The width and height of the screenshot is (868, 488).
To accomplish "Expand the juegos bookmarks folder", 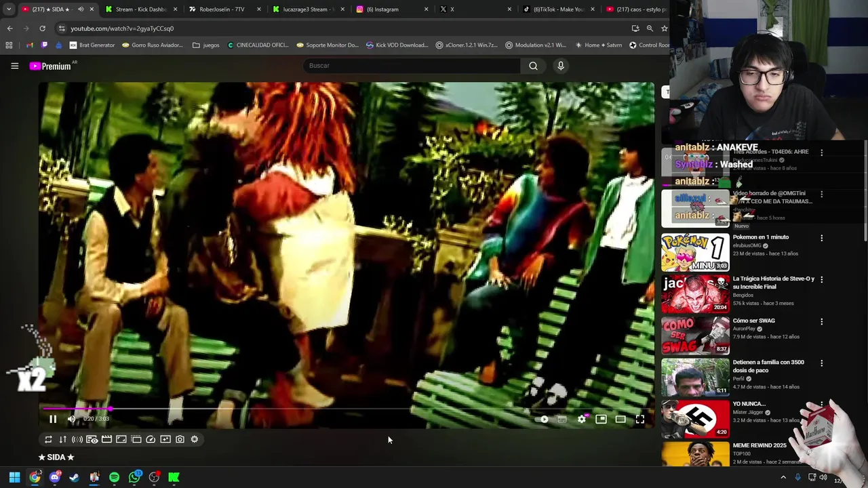I will click(x=206, y=45).
